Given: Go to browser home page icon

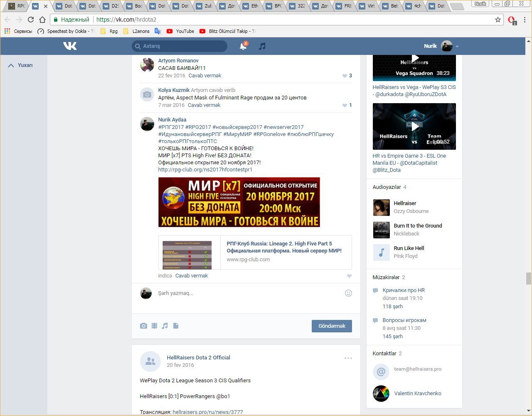Looking at the screenshot, I should click(42, 20).
